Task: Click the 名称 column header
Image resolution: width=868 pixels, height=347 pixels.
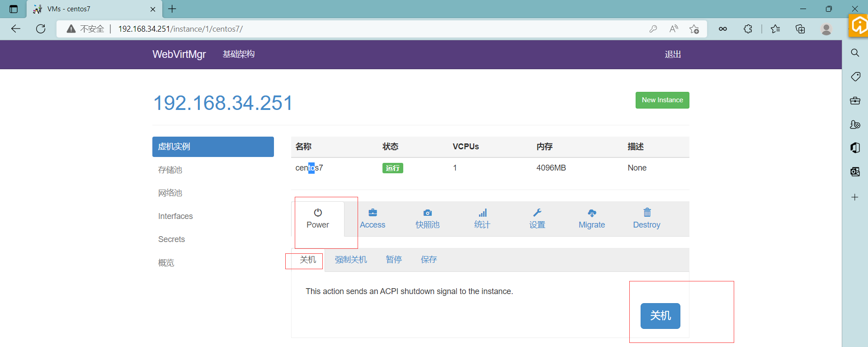Action: (x=303, y=147)
